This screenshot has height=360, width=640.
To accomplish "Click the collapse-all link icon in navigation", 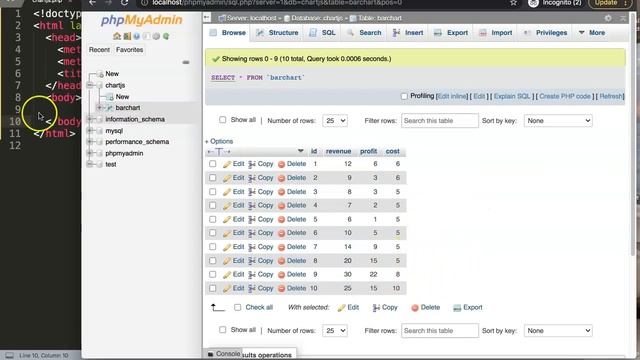I will click(x=186, y=62).
